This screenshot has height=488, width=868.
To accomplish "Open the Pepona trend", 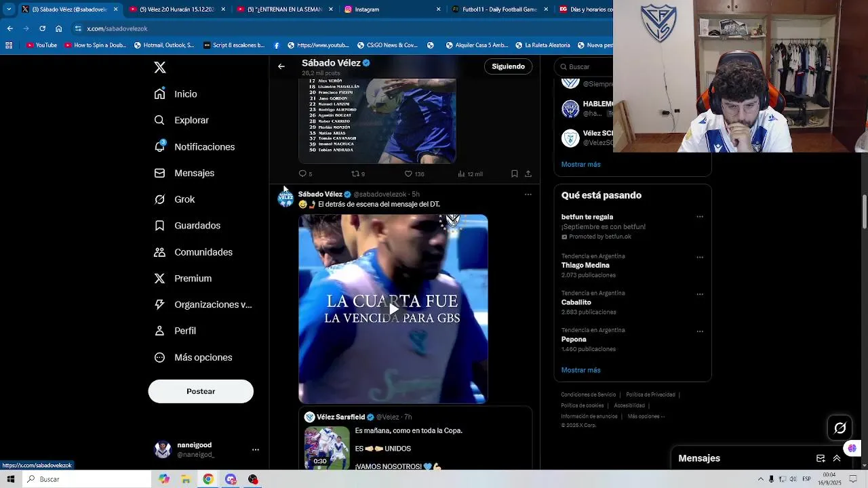I will 574,340.
